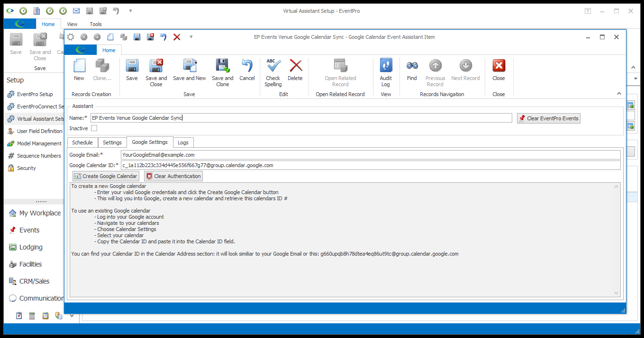The width and height of the screenshot is (644, 338).
Task: Click the New record ribbon button
Action: 79,70
